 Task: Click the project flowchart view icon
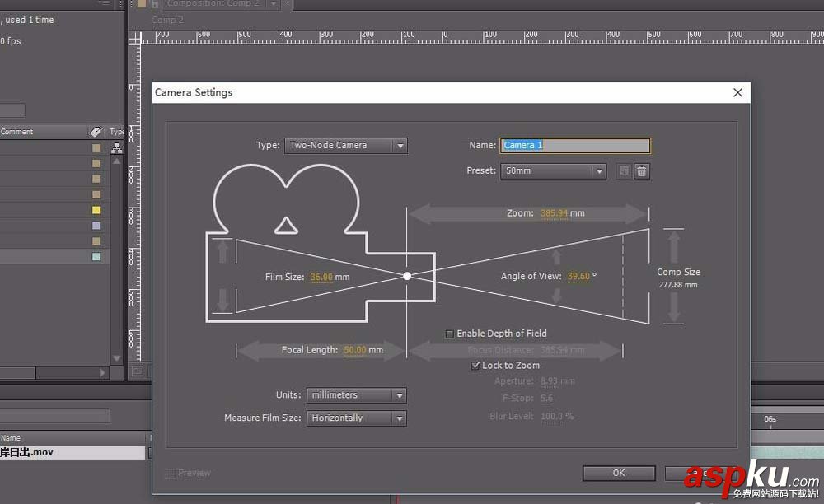[x=117, y=148]
